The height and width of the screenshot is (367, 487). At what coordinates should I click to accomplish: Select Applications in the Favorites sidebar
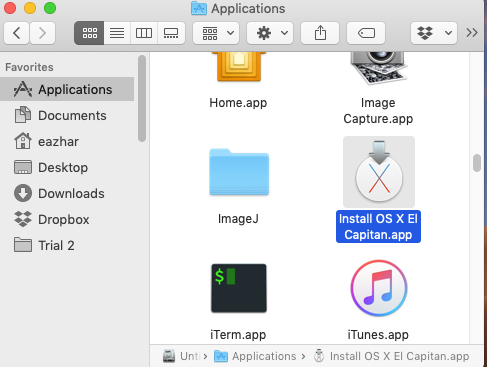(67, 89)
